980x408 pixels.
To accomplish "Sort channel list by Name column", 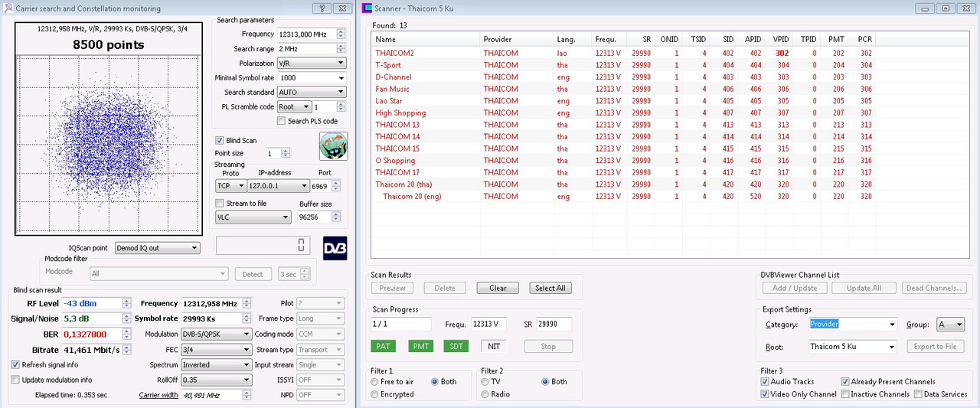I will coord(425,39).
